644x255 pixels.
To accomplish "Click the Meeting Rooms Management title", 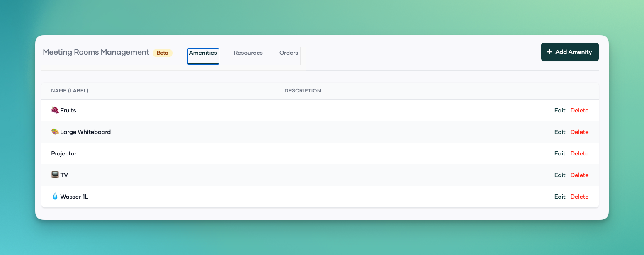I will tap(96, 52).
